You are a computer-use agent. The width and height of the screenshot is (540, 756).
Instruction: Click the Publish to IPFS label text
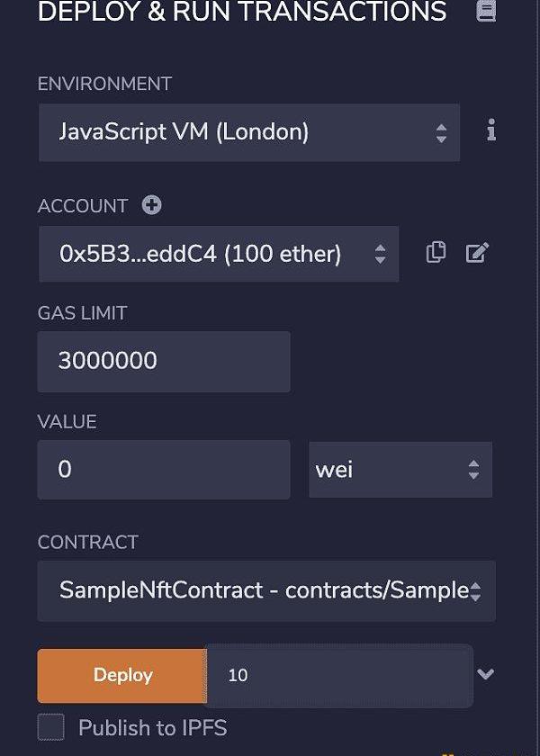(x=152, y=727)
